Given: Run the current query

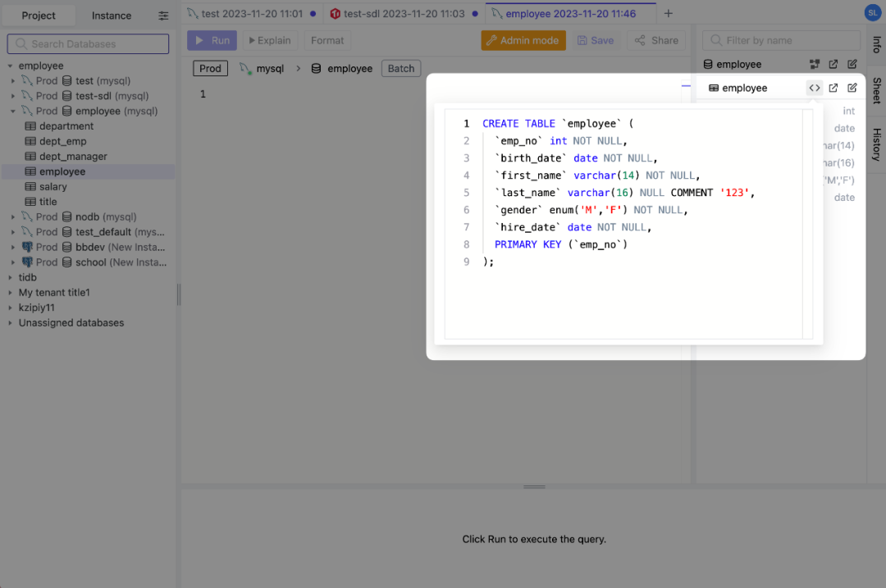Looking at the screenshot, I should pos(212,41).
